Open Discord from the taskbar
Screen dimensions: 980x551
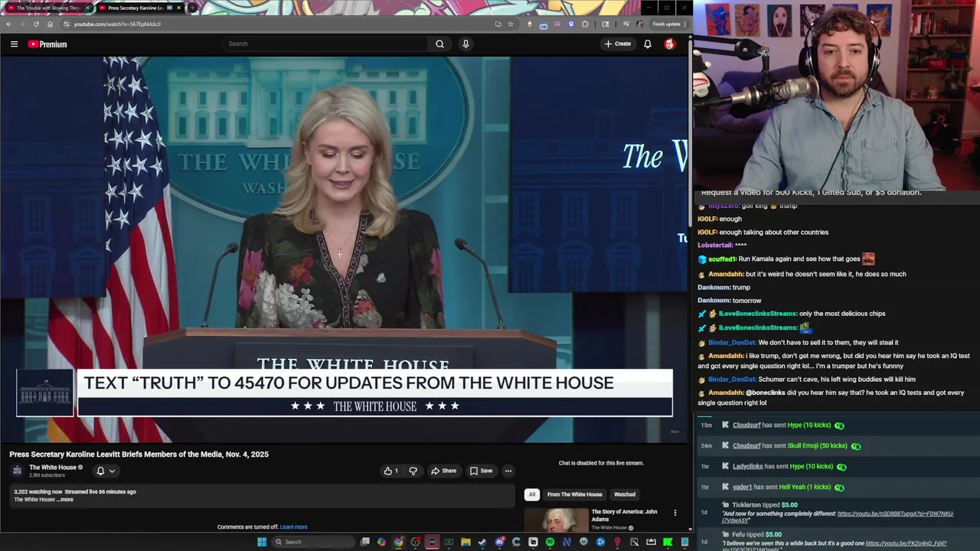click(500, 542)
